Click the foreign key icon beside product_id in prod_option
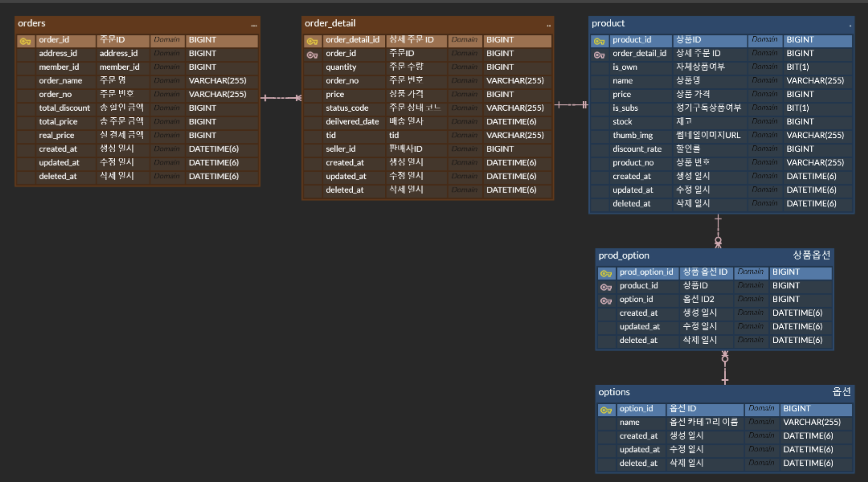This screenshot has width=868, height=482. pos(606,287)
